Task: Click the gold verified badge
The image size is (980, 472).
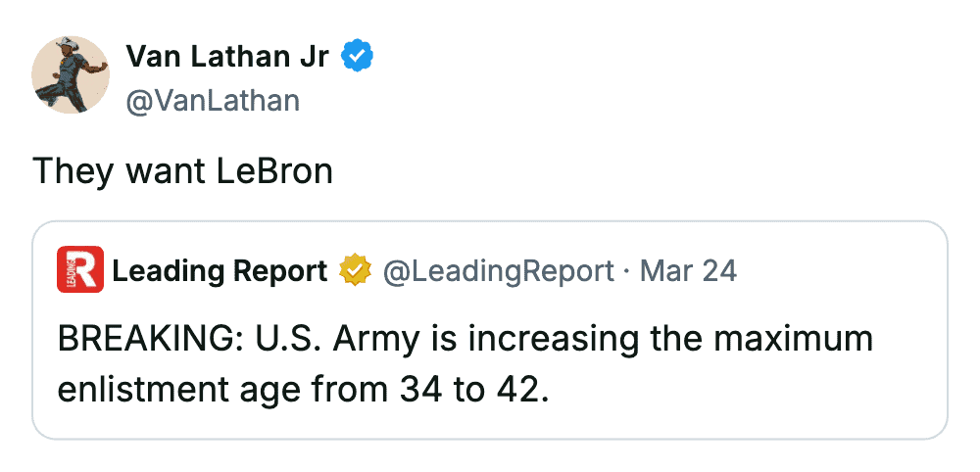Action: (353, 271)
